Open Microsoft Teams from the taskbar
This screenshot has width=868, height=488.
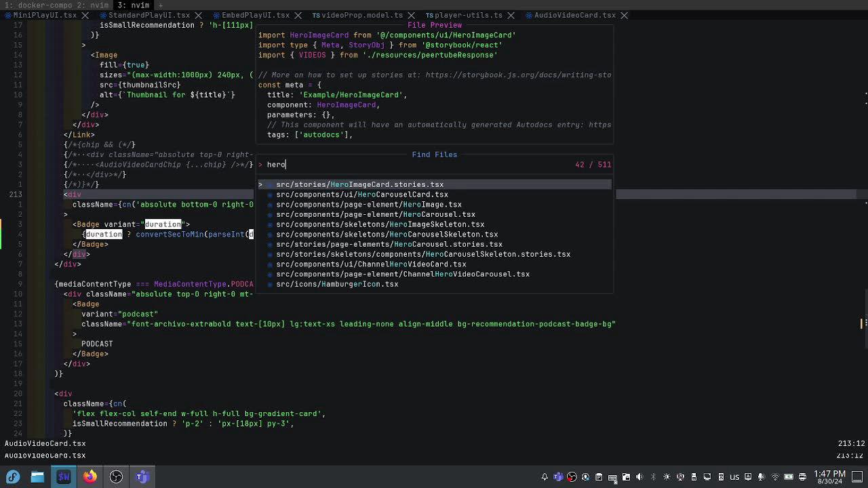(142, 476)
